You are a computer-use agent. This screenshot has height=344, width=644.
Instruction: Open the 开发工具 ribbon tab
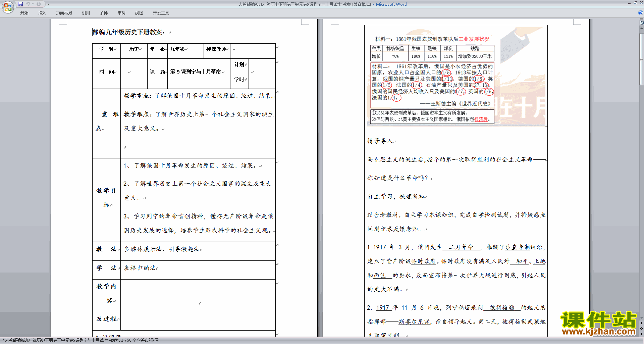click(161, 13)
